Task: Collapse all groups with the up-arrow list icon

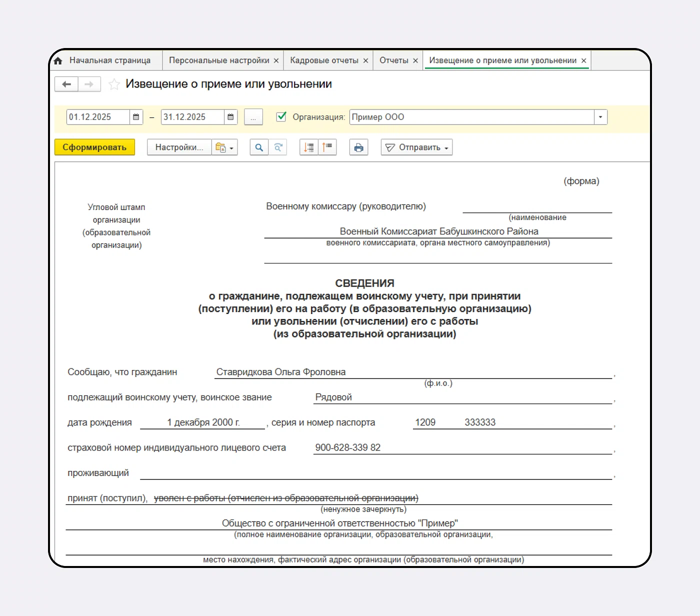Action: (x=327, y=147)
